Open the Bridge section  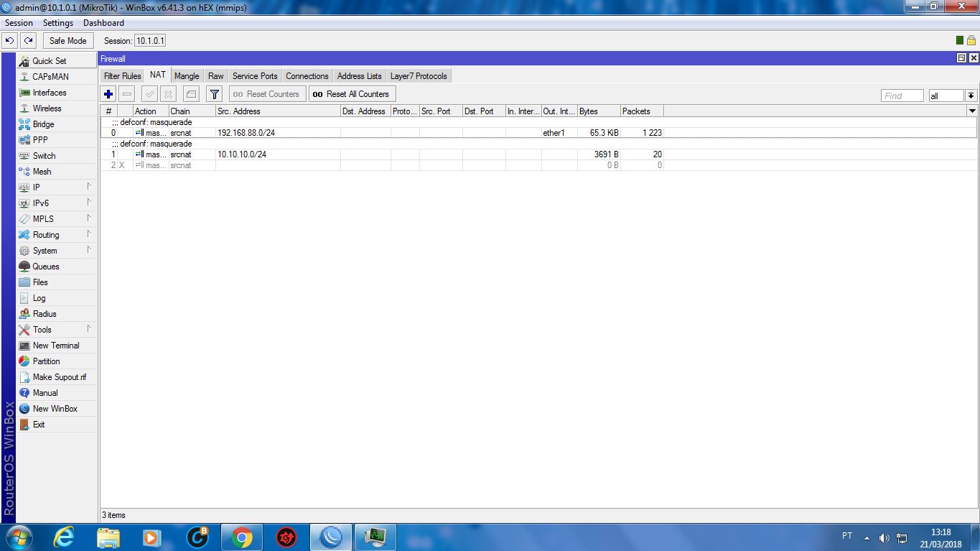57,124
